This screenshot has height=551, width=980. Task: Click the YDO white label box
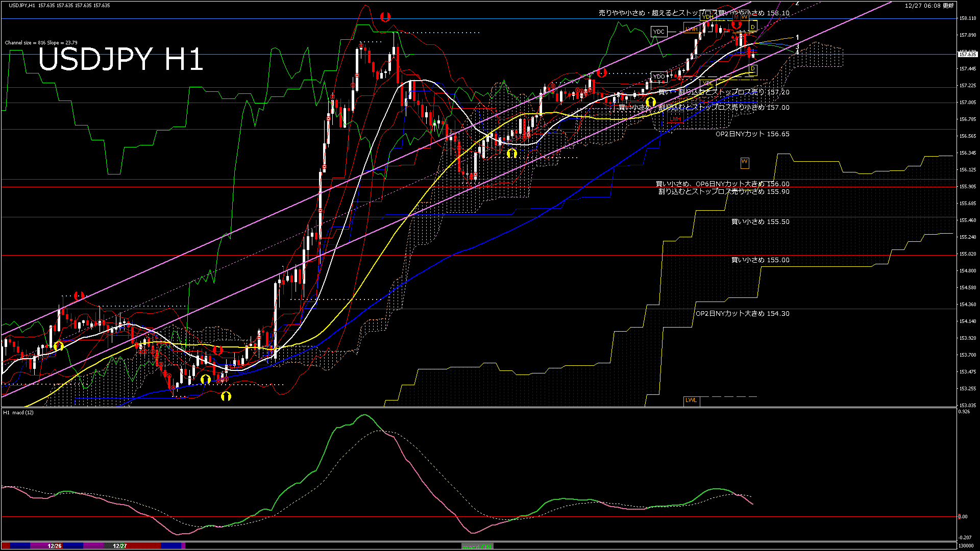[x=658, y=77]
